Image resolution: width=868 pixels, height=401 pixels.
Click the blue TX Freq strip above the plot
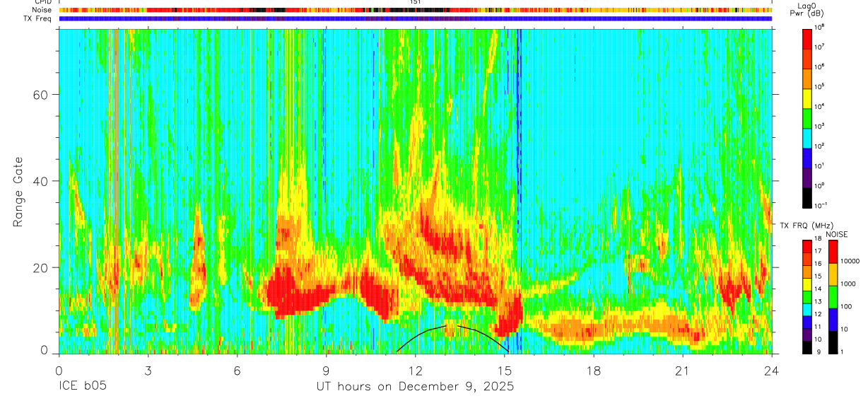click(415, 18)
